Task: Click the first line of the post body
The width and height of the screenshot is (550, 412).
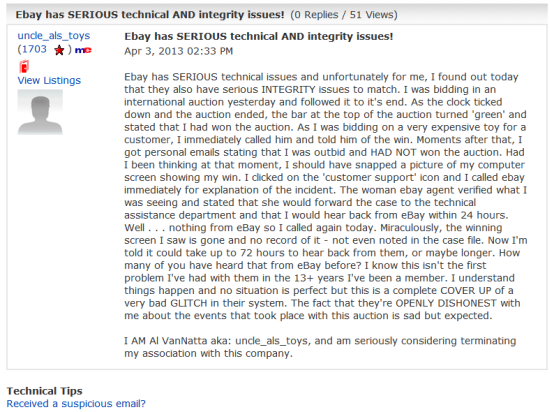Action: pyautogui.click(x=321, y=77)
